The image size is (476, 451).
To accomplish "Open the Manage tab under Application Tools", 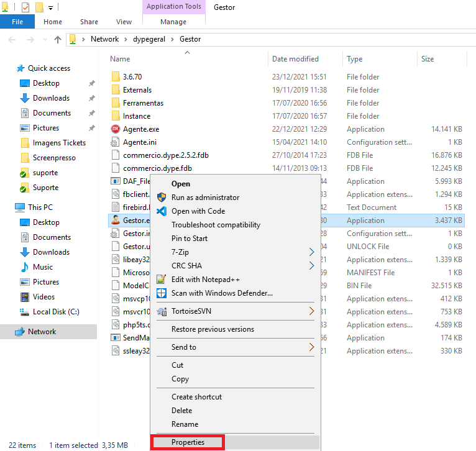I will coord(173,22).
